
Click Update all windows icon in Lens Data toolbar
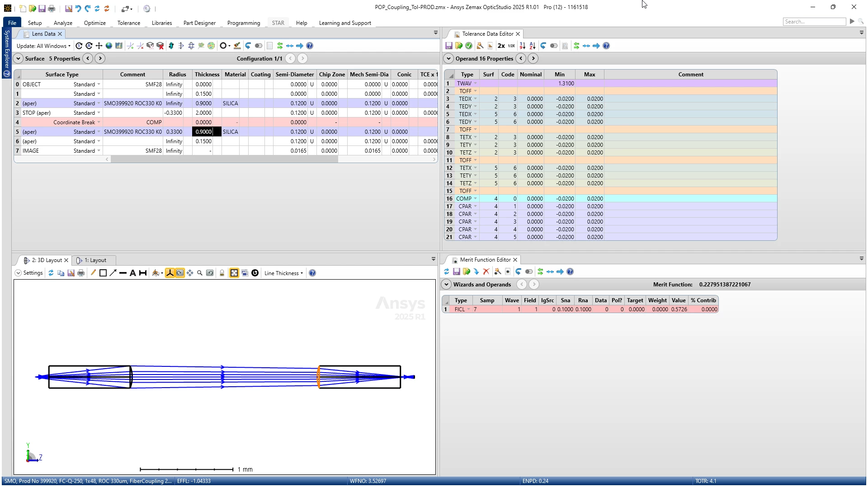tap(89, 46)
